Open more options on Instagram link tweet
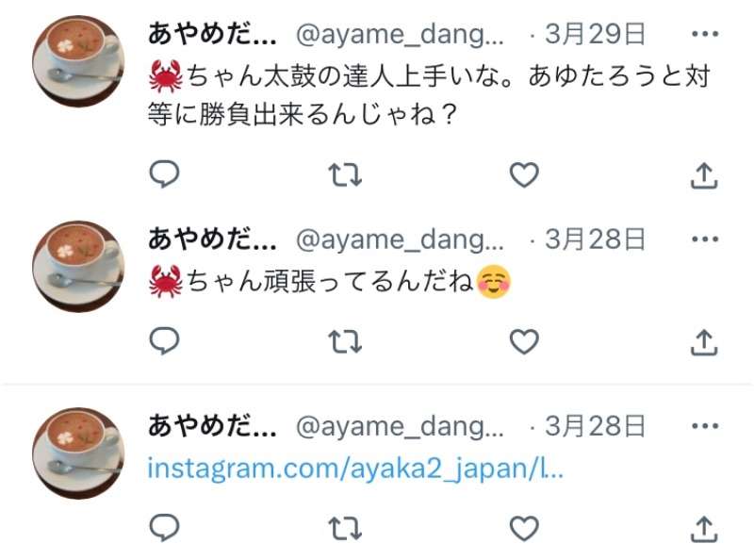The height and width of the screenshot is (560, 754). point(705,426)
